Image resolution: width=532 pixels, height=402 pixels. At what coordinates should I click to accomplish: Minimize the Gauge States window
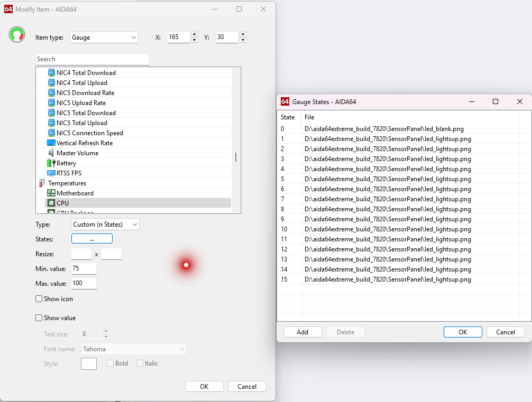click(x=472, y=101)
